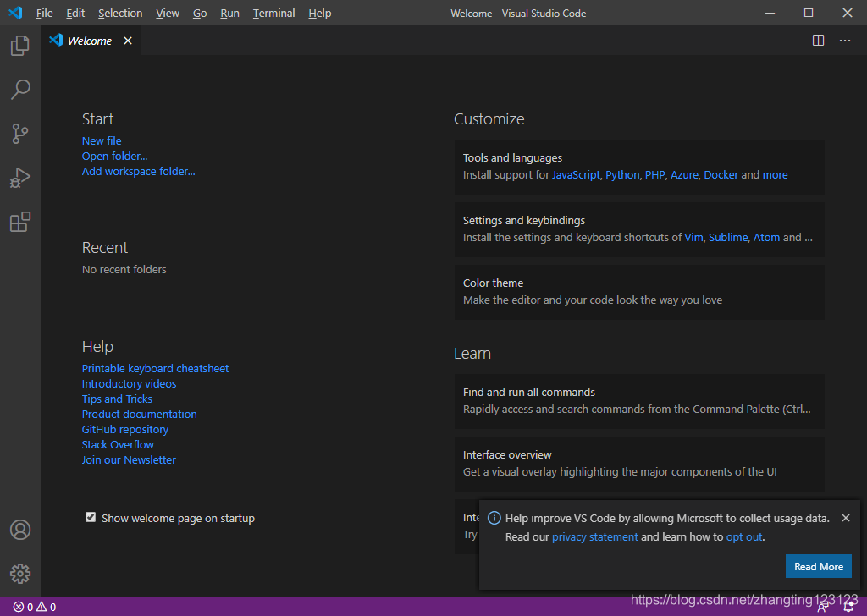Install PHP language support link
Screen dimensions: 867x616
(x=654, y=174)
